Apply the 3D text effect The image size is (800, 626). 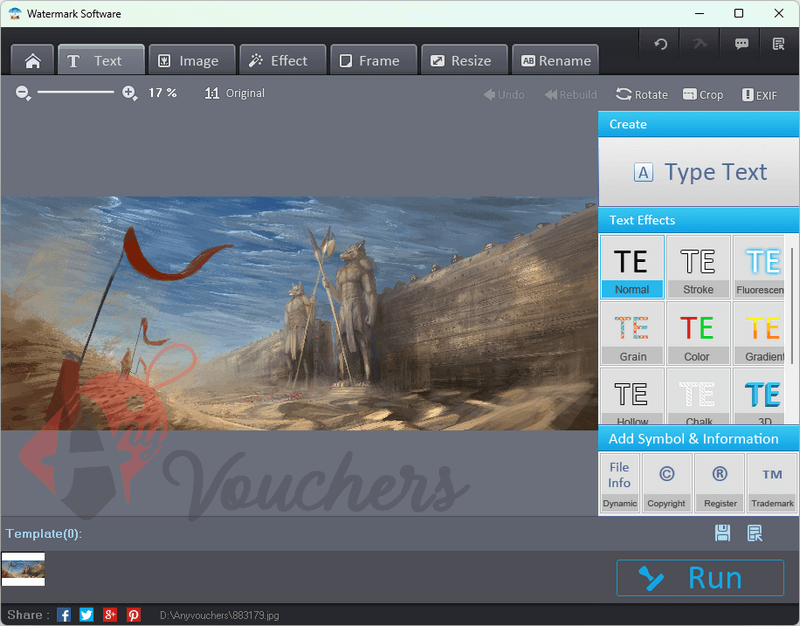(x=763, y=394)
